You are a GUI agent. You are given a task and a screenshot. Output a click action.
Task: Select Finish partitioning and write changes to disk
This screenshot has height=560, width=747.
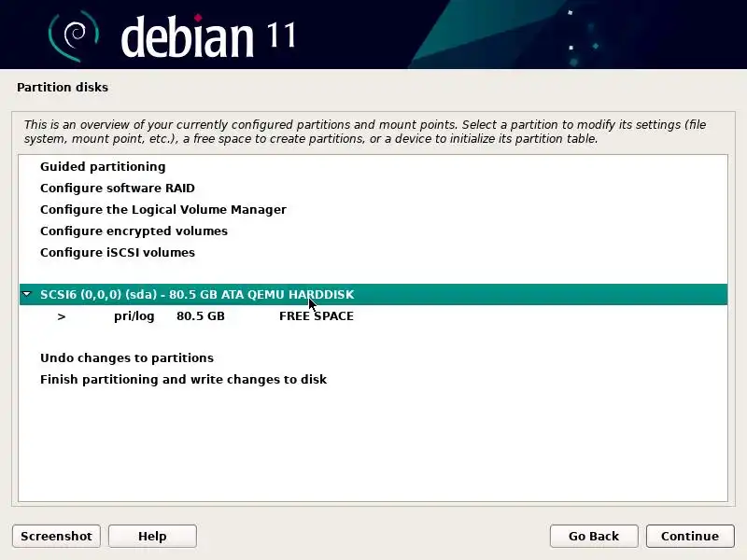click(x=183, y=379)
